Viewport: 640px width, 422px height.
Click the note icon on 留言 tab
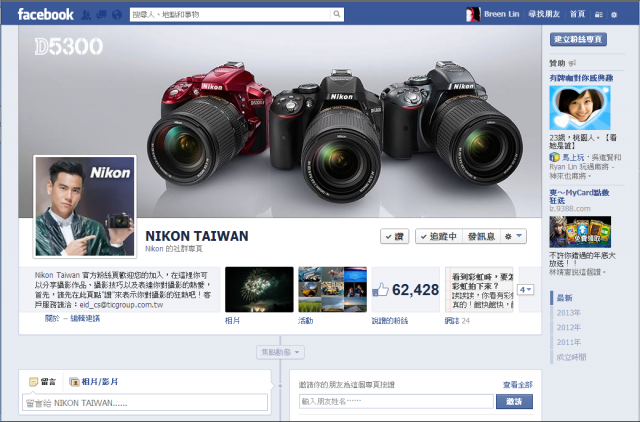[x=33, y=382]
